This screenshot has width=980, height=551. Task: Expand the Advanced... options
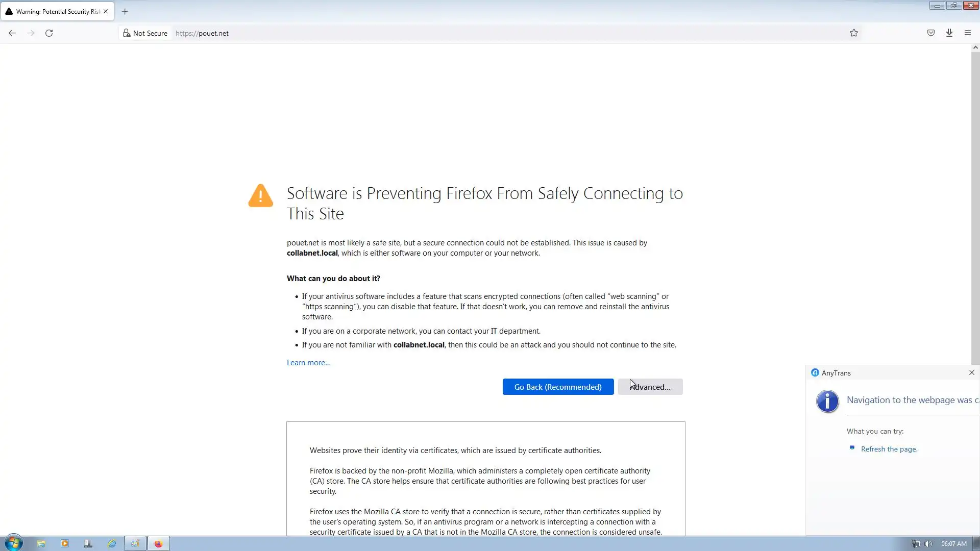click(x=650, y=387)
